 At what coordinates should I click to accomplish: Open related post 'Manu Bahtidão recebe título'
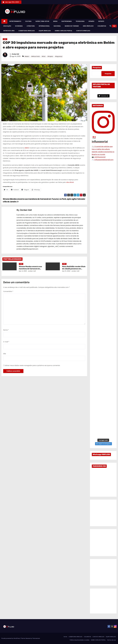pos(74,268)
